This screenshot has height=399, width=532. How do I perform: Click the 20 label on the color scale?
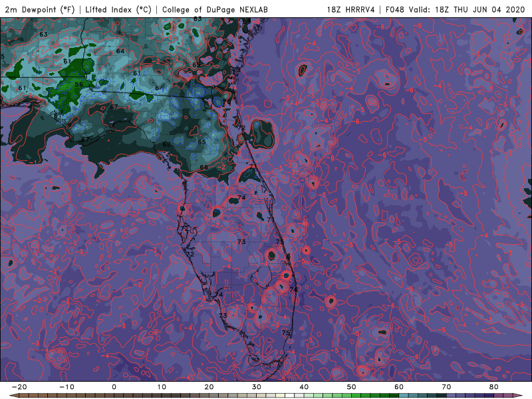click(x=209, y=387)
